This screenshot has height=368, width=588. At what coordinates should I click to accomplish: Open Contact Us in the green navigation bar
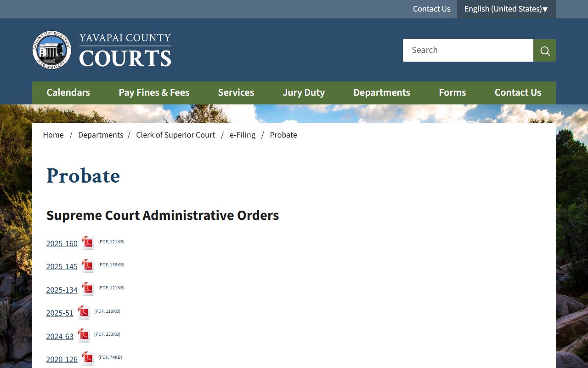(x=518, y=92)
